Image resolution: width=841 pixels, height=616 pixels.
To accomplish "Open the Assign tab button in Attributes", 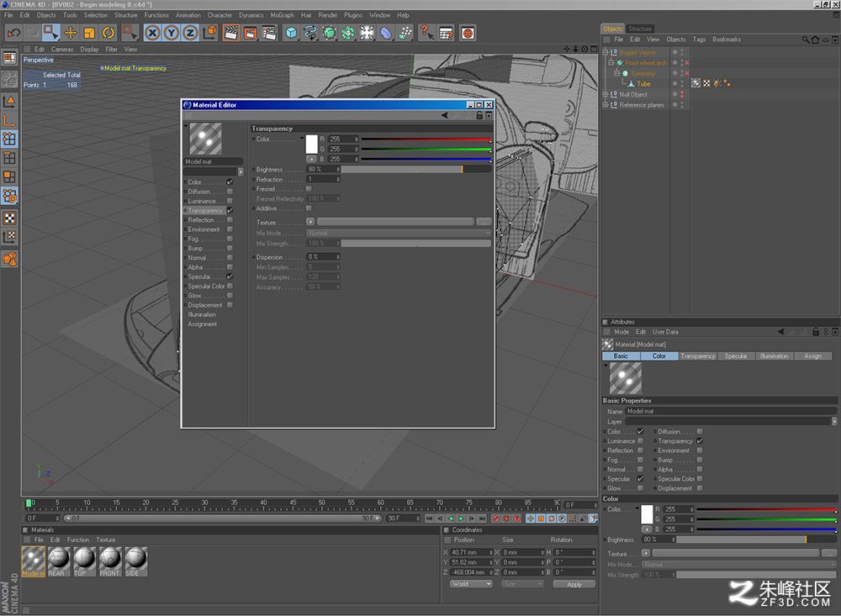I will pos(813,356).
